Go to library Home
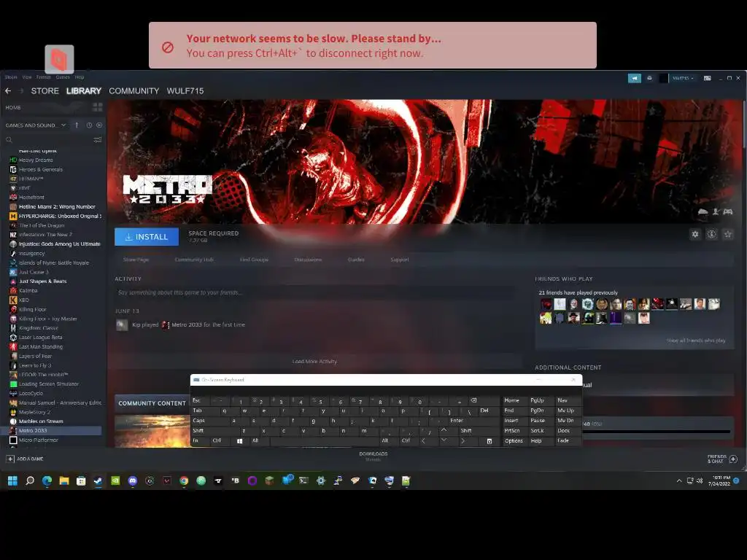747x560 pixels. click(x=13, y=108)
